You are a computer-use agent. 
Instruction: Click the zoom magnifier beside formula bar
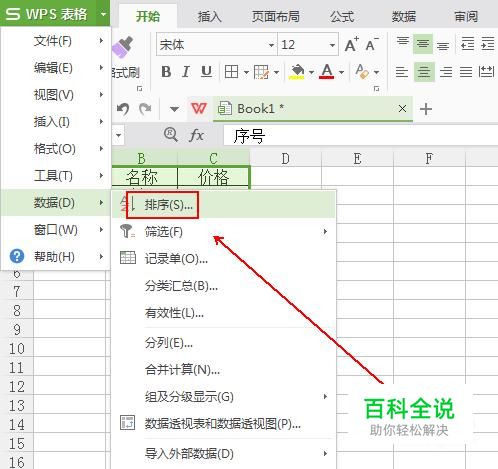[171, 135]
